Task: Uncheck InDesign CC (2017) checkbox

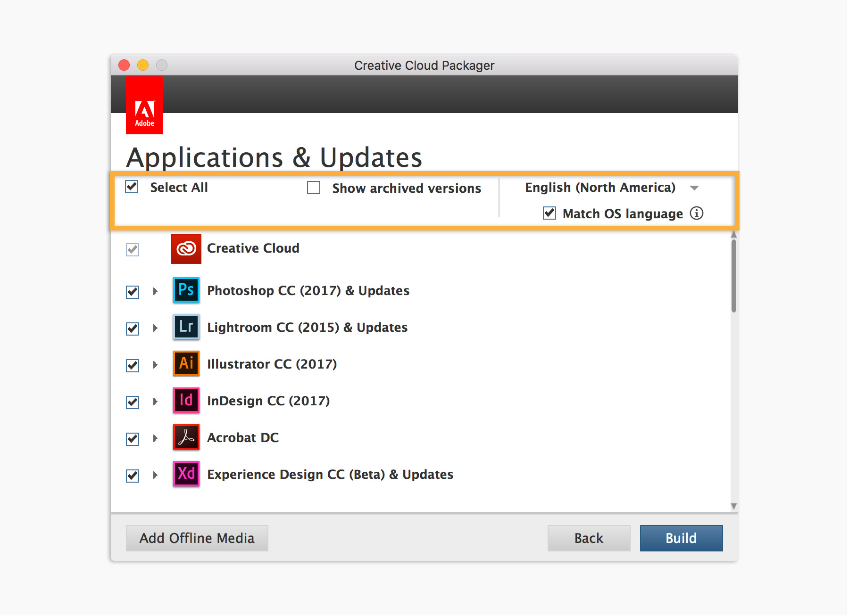Action: click(x=133, y=402)
